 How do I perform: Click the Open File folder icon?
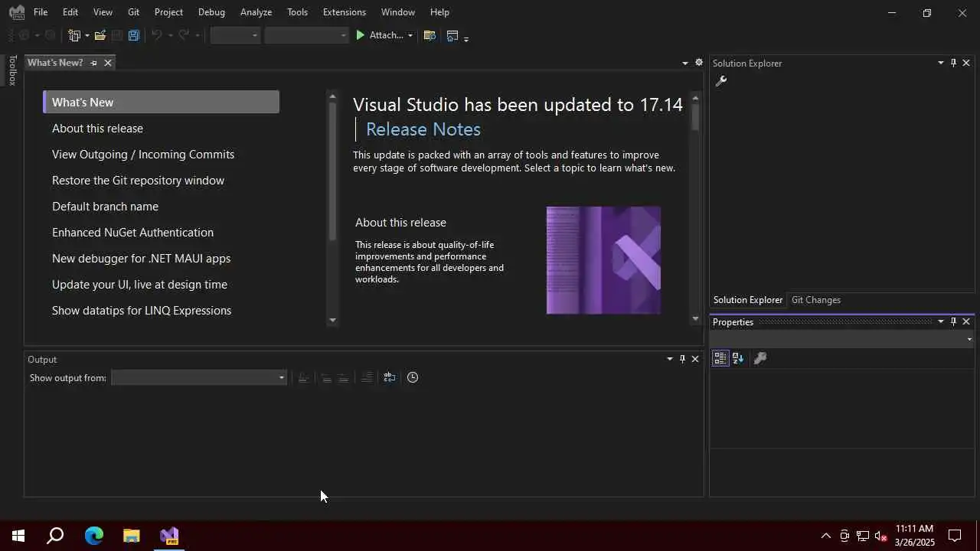(x=100, y=35)
